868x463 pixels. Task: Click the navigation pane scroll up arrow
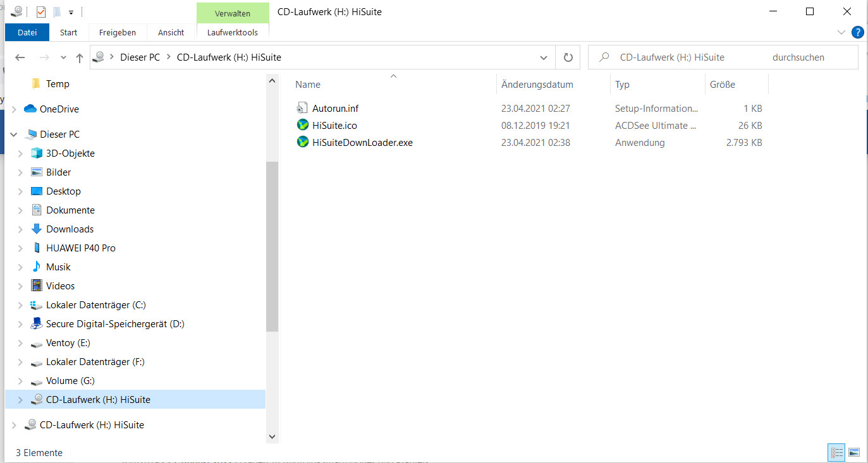[272, 81]
